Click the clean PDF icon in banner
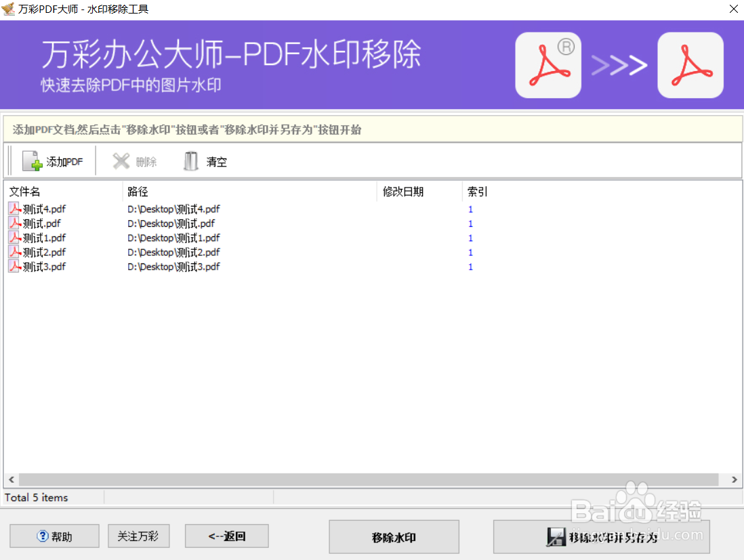Viewport: 744px width, 560px height. (x=690, y=65)
